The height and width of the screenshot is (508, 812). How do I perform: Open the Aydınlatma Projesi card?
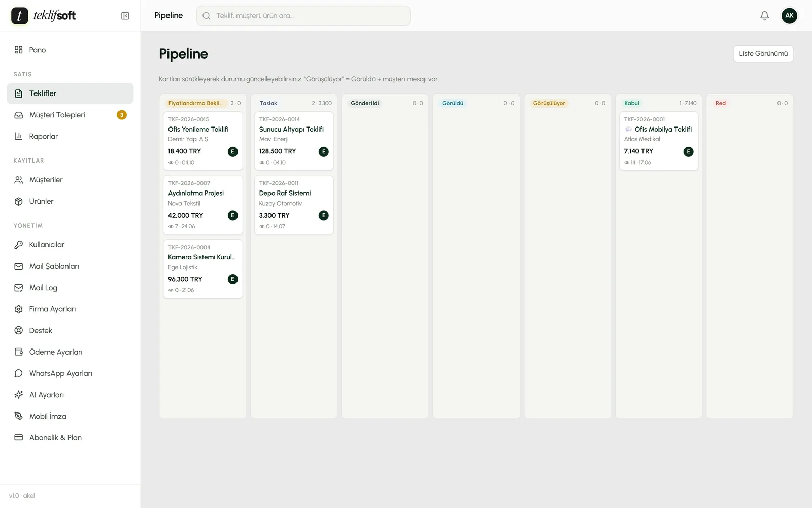pyautogui.click(x=203, y=205)
